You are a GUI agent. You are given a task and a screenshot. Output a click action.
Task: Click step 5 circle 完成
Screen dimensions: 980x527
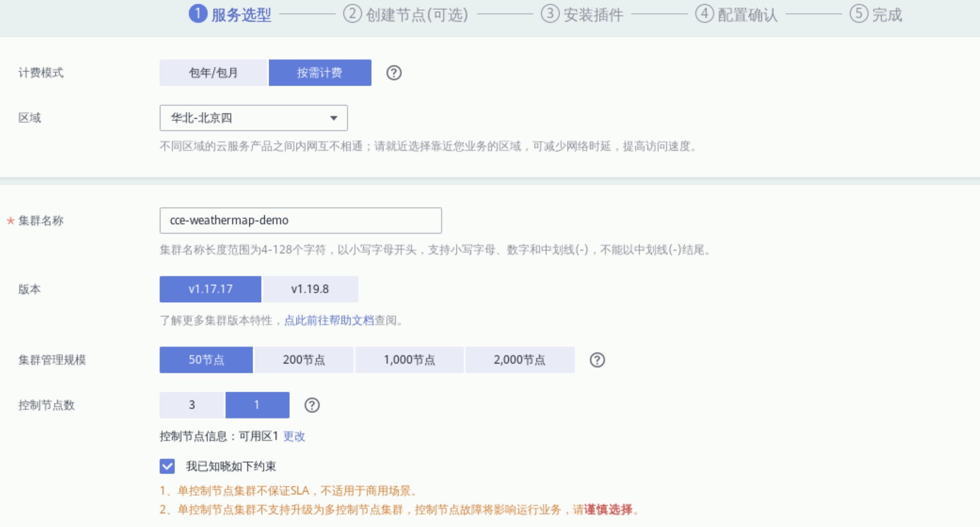[x=858, y=14]
